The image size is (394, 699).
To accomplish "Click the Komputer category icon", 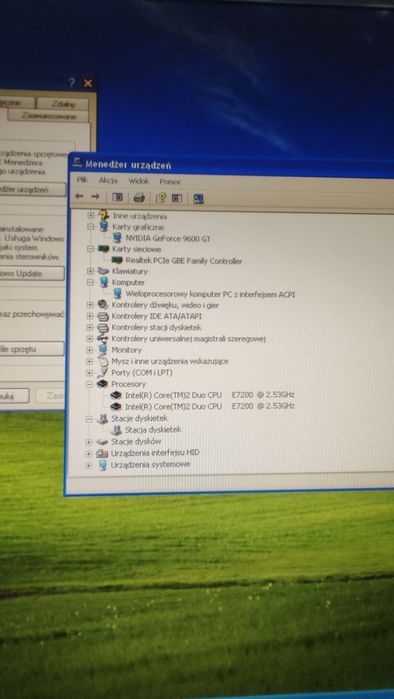I will click(103, 282).
